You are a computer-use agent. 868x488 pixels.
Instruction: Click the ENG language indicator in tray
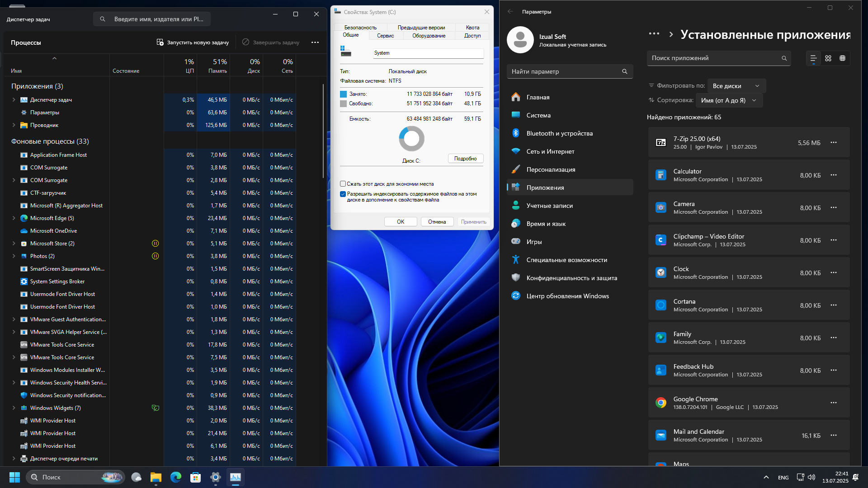click(783, 478)
